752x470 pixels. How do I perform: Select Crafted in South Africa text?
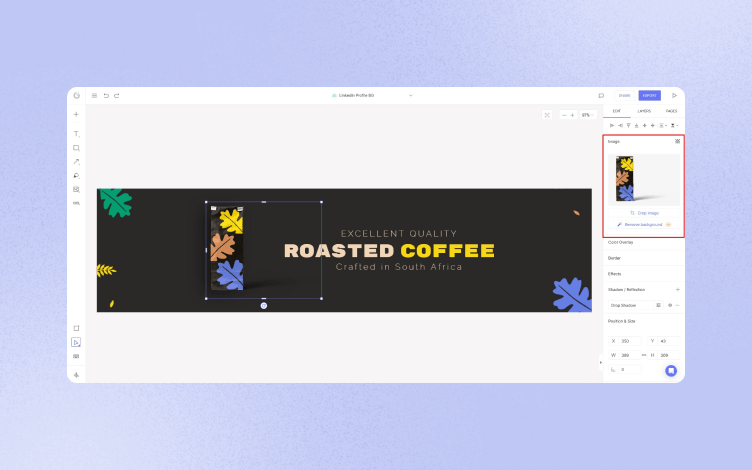[x=399, y=267]
